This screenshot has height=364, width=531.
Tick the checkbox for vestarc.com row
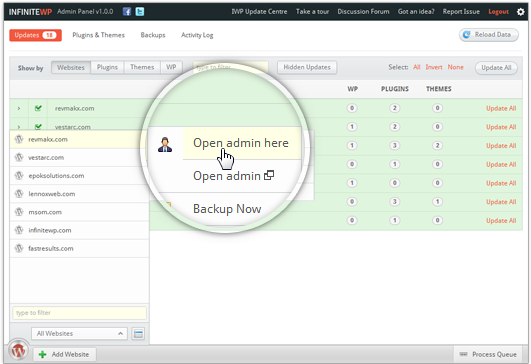(x=38, y=127)
